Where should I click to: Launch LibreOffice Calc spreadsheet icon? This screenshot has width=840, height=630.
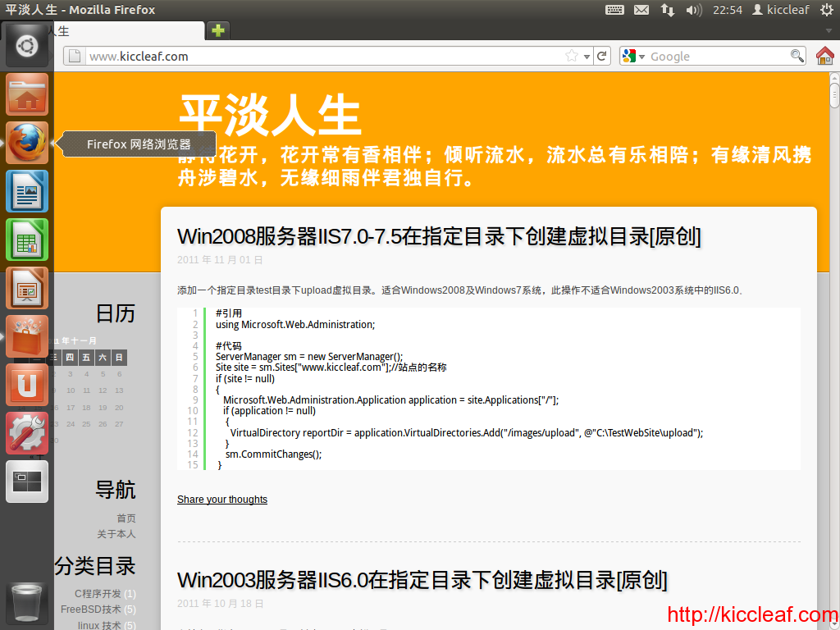pos(27,240)
